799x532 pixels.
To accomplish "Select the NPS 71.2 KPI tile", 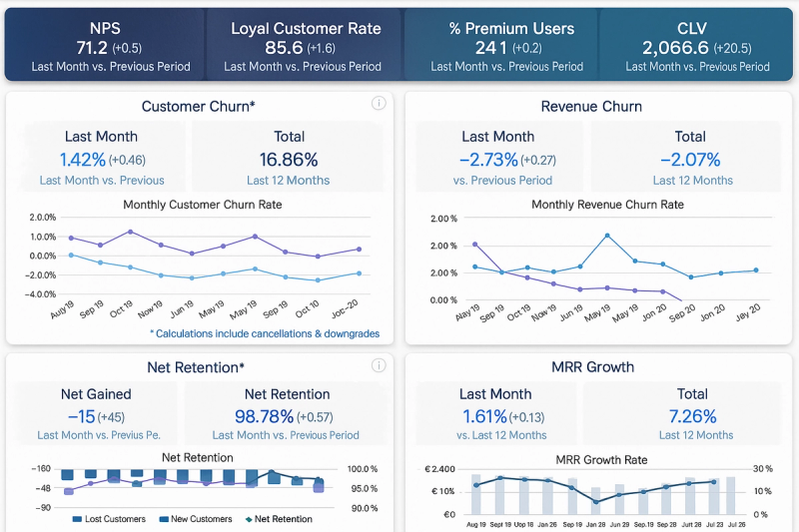I will pyautogui.click(x=106, y=45).
